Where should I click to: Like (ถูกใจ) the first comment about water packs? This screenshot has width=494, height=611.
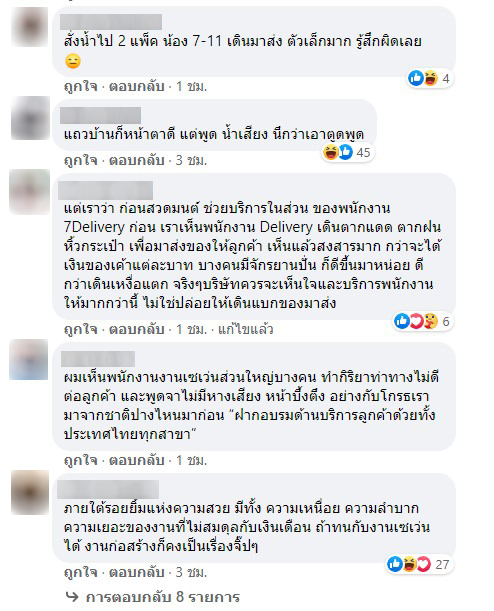80,86
